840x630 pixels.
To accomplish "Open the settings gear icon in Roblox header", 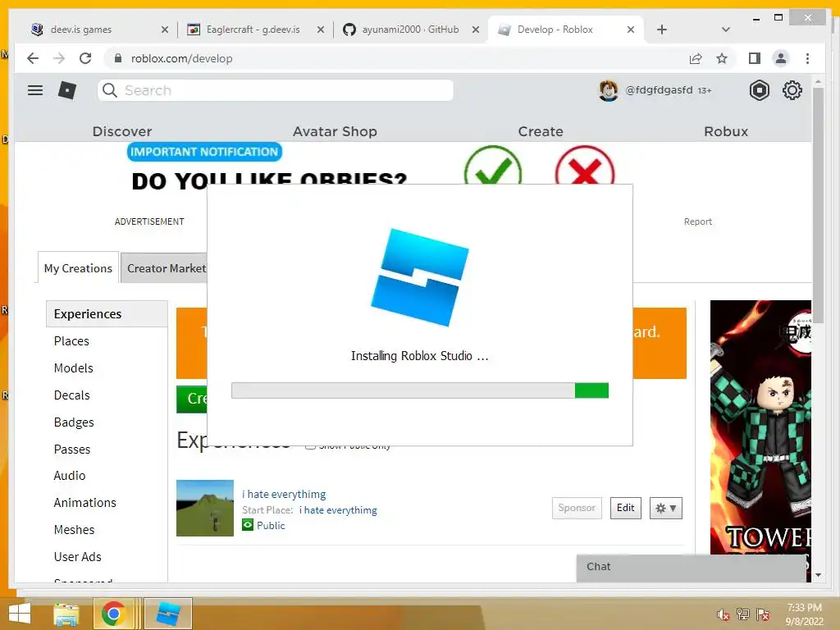I will coord(792,90).
